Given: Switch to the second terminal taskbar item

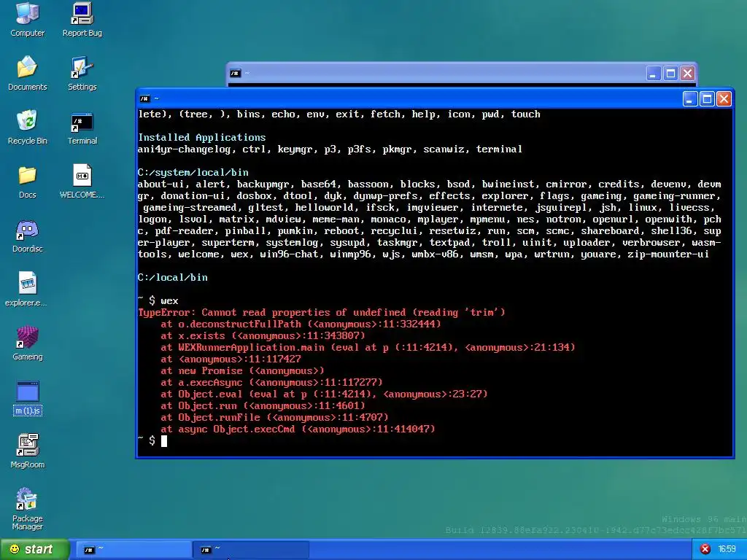Looking at the screenshot, I should 251,550.
